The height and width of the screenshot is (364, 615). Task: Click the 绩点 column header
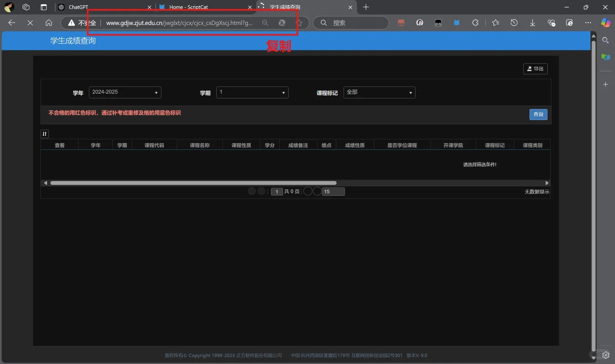click(x=326, y=145)
